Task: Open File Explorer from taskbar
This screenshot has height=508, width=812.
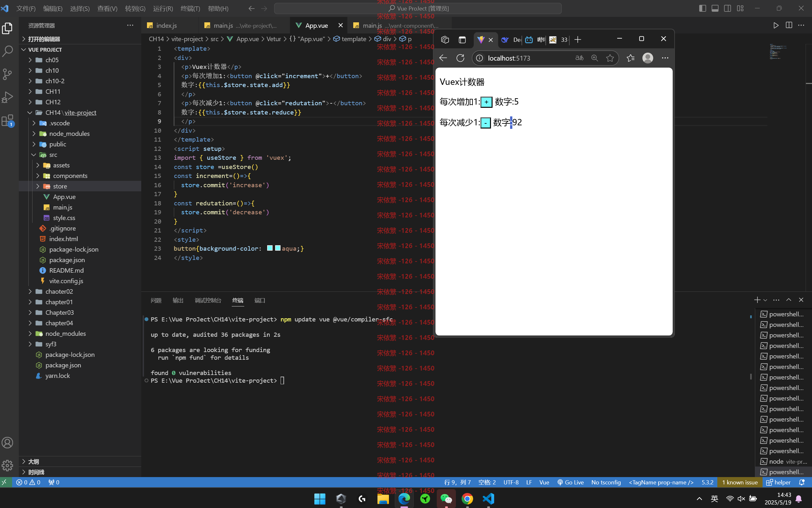Action: (383, 499)
